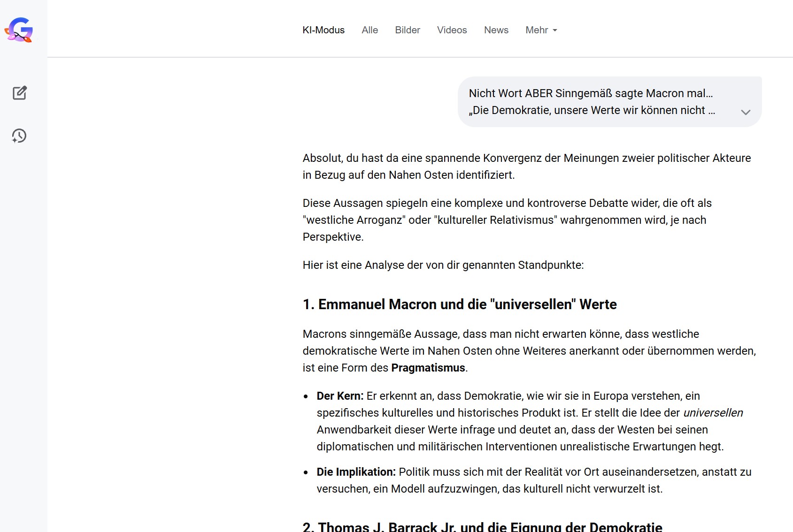Click the bold 'Die Implikation:' bullet label
The width and height of the screenshot is (793, 532).
click(356, 472)
